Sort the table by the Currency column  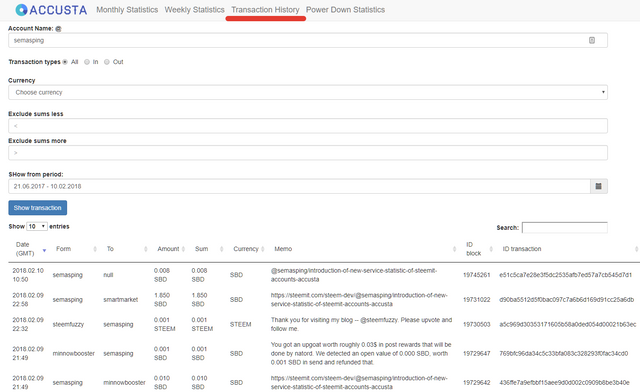point(262,249)
